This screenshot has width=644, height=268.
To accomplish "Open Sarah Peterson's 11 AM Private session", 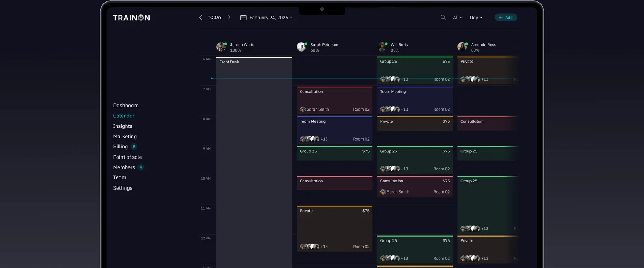I will click(335, 229).
